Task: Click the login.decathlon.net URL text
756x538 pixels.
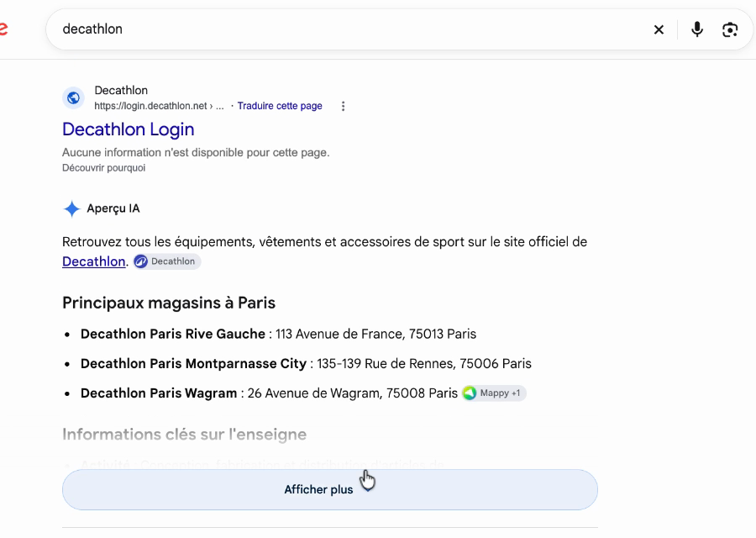Action: (159, 106)
